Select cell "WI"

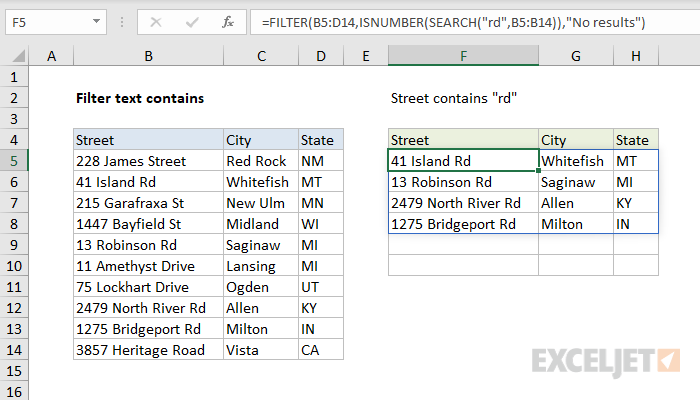[x=321, y=224]
